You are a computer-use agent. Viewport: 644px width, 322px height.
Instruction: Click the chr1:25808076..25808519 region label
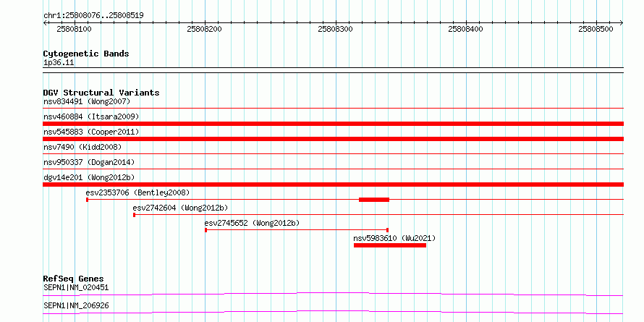[x=93, y=16]
